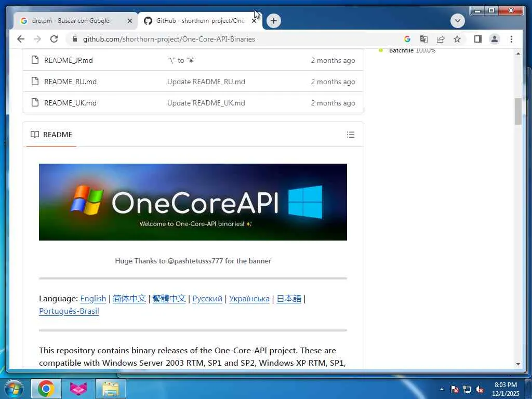Click the file icon beside README_JP.md
This screenshot has height=399, width=532.
35,60
